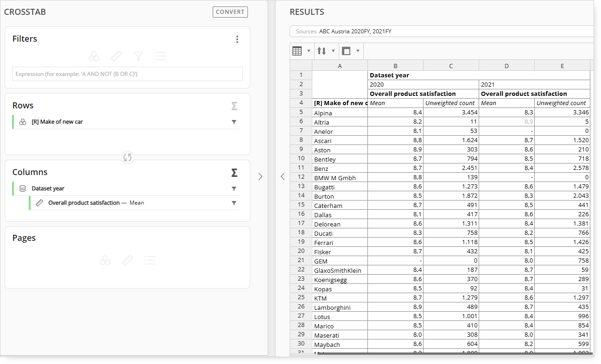This screenshot has width=601, height=364.
Task: Open the sort dropdown arrow
Action: click(x=333, y=51)
